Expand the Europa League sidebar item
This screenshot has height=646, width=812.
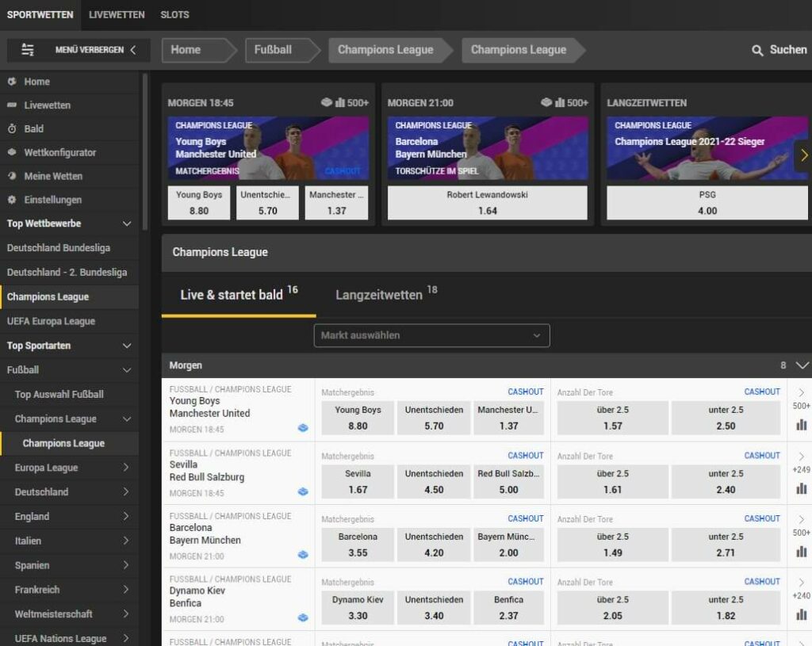126,468
